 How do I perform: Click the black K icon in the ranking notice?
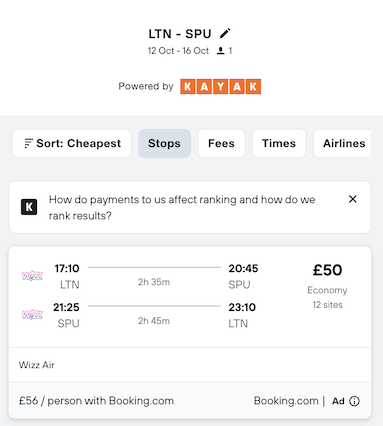[x=29, y=207]
